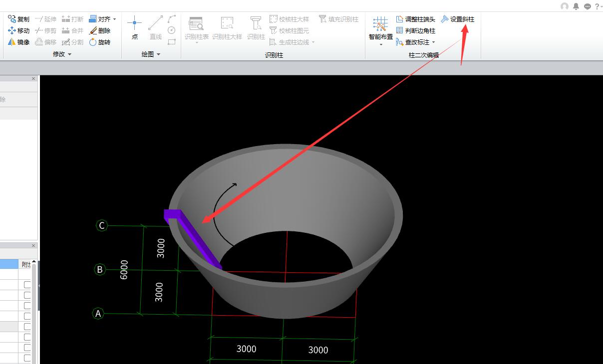The image size is (603, 364).
Task: Click 调整柱端头 tool
Action: [416, 19]
